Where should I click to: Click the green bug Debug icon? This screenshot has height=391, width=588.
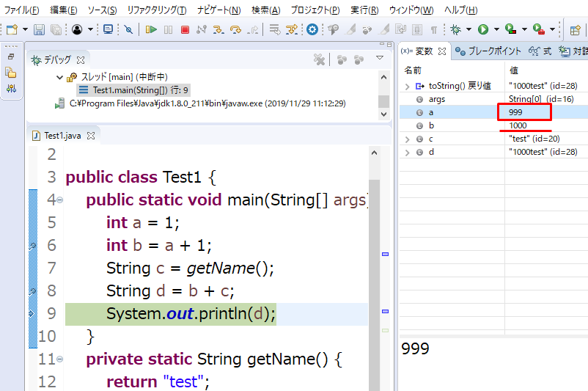[x=455, y=29]
